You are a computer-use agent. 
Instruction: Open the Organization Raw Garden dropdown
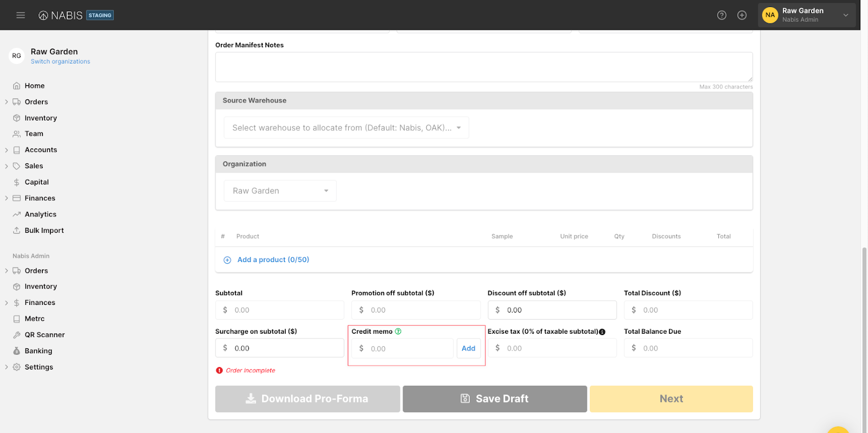280,191
